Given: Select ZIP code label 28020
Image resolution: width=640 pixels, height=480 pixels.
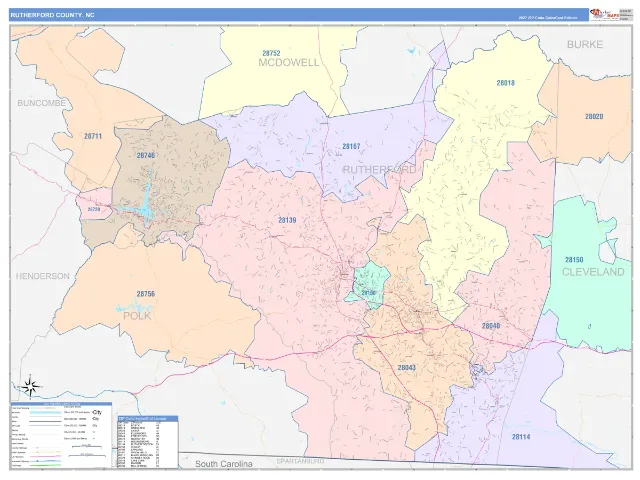Looking at the screenshot, I should click(x=594, y=116).
